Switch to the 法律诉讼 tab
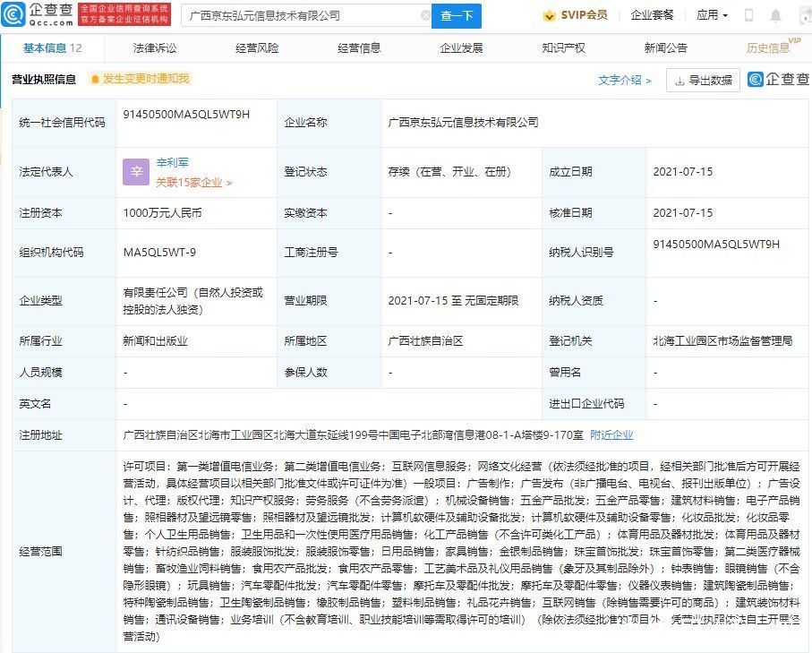The image size is (812, 653). pos(154,48)
